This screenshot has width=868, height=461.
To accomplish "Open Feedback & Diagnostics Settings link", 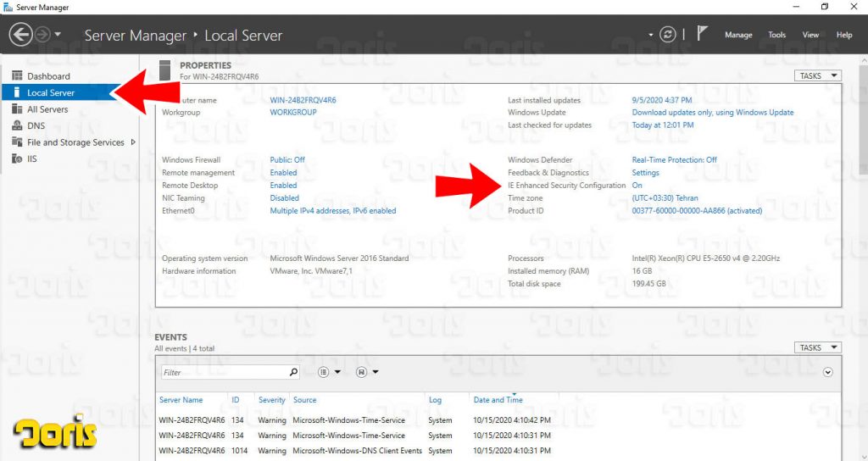I will (x=645, y=173).
